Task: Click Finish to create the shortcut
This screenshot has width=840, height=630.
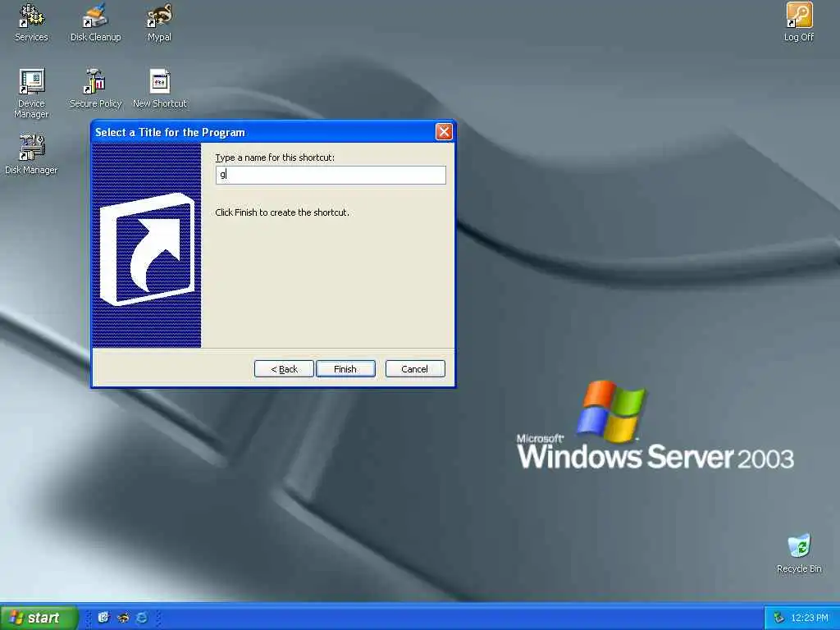Action: click(x=345, y=369)
